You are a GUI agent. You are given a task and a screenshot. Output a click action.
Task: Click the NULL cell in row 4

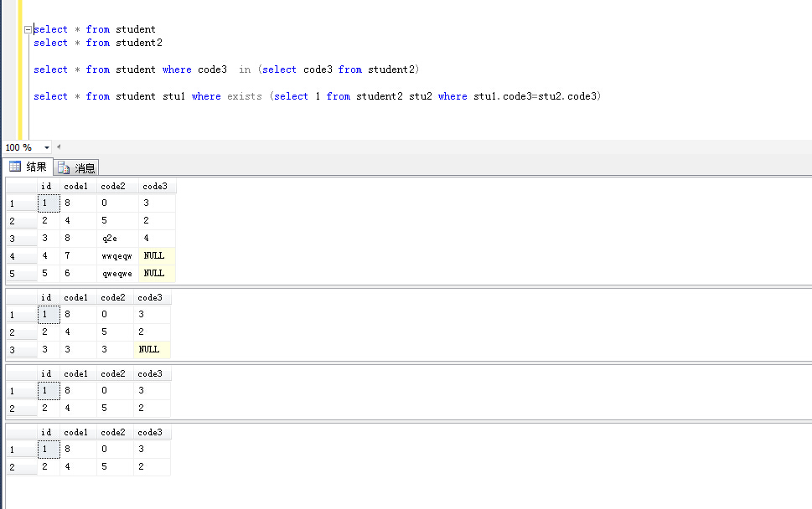click(x=153, y=255)
